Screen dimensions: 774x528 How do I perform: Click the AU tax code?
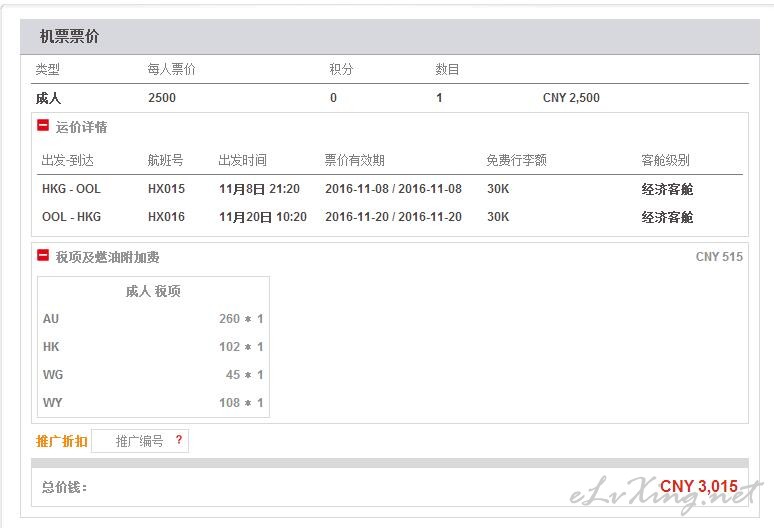coord(51,319)
